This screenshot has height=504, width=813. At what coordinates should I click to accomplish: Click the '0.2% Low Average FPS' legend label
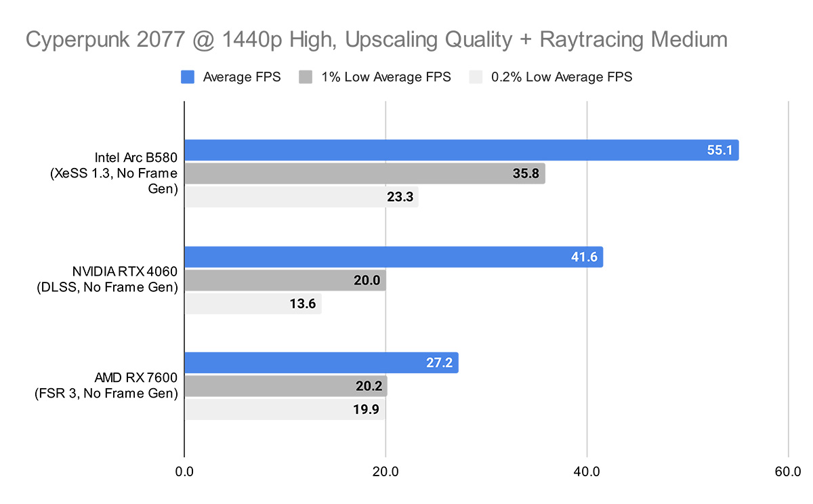562,77
